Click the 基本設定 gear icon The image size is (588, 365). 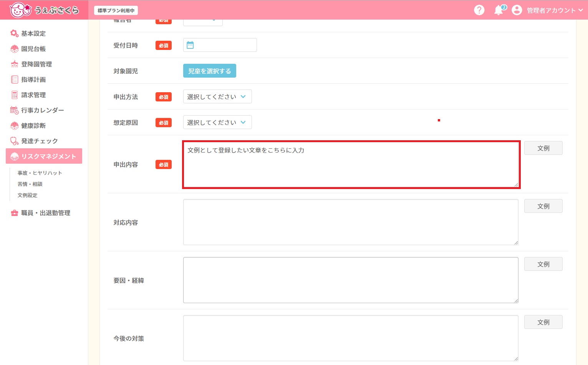(14, 33)
